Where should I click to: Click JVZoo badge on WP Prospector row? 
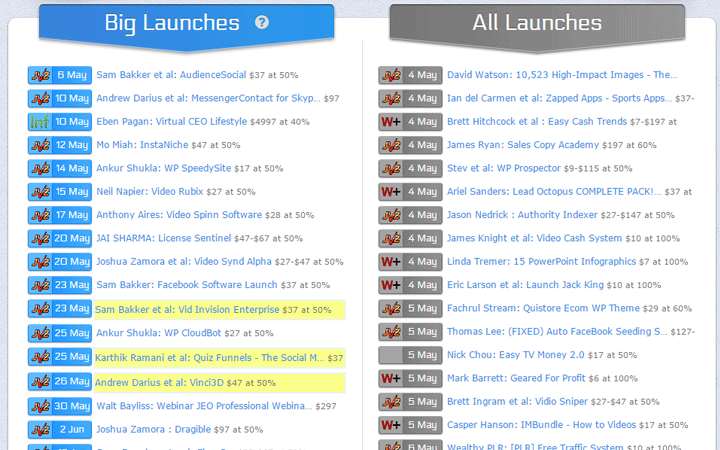391,169
